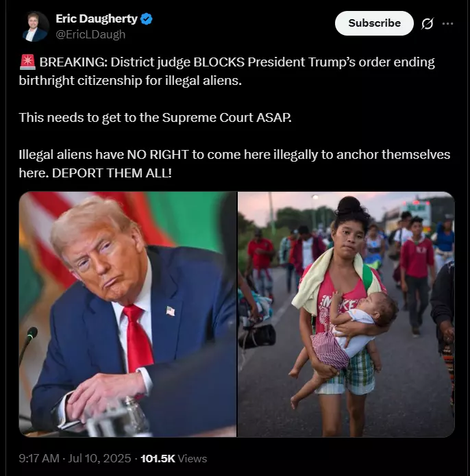Click the 9:17 AM timestamp
The height and width of the screenshot is (476, 470).
coord(39,458)
